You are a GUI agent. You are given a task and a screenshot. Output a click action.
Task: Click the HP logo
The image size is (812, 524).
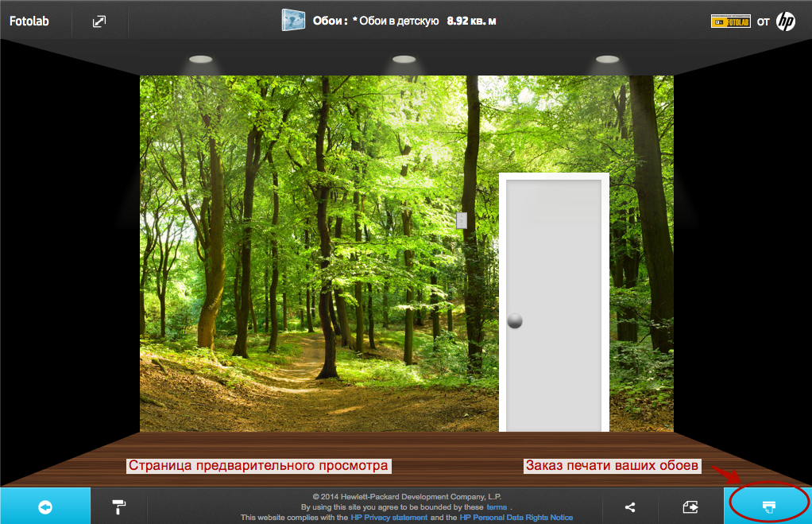point(786,21)
